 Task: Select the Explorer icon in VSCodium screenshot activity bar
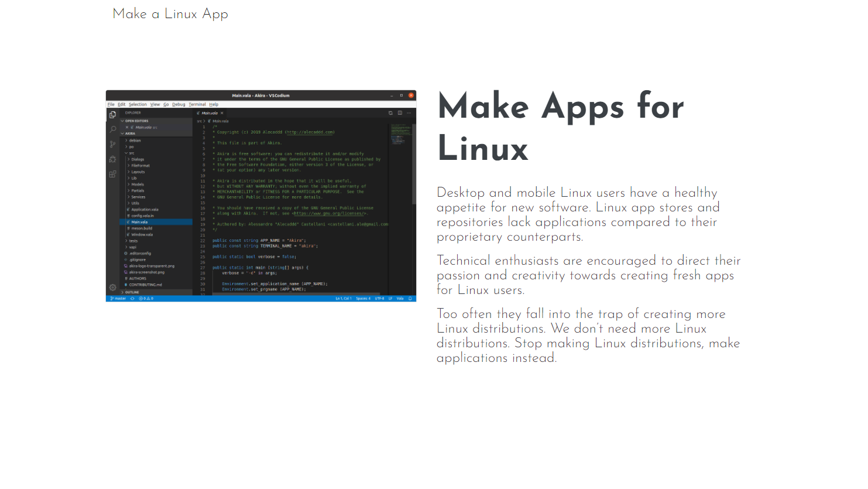(112, 115)
